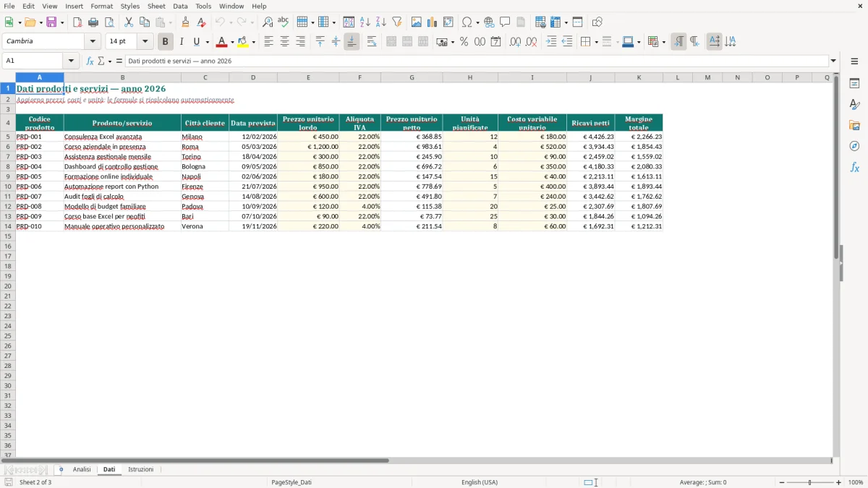868x488 pixels.
Task: Open the Data menu
Action: coord(180,6)
